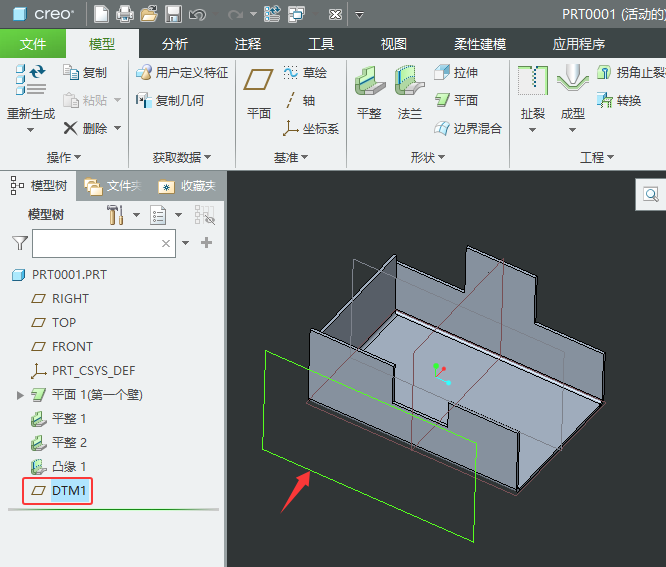Click the 坐标系 coordinate system tool
Image resolution: width=666 pixels, height=567 pixels.
pyautogui.click(x=310, y=128)
